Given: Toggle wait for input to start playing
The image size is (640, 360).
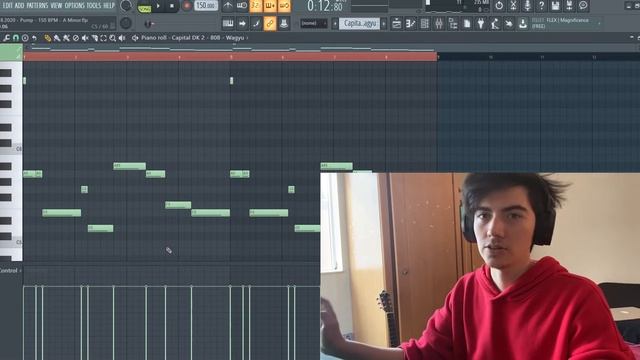Looking at the screenshot, I should pyautogui.click(x=242, y=6).
